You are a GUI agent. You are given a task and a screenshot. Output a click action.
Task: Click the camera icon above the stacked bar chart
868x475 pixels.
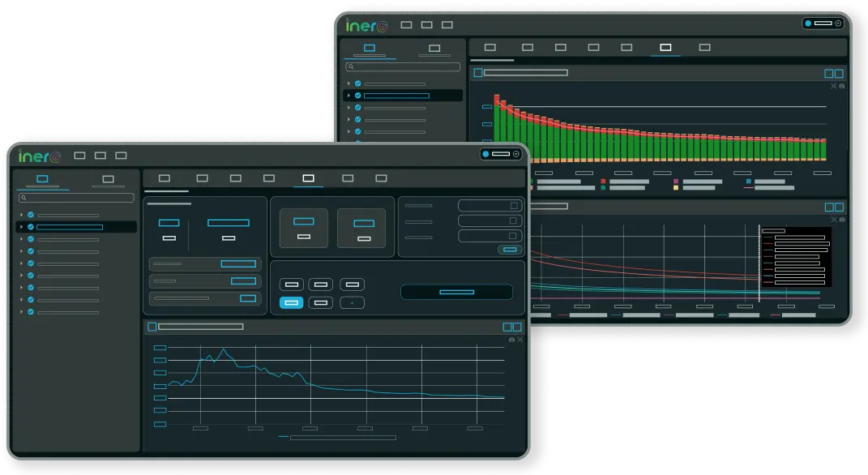(x=842, y=85)
